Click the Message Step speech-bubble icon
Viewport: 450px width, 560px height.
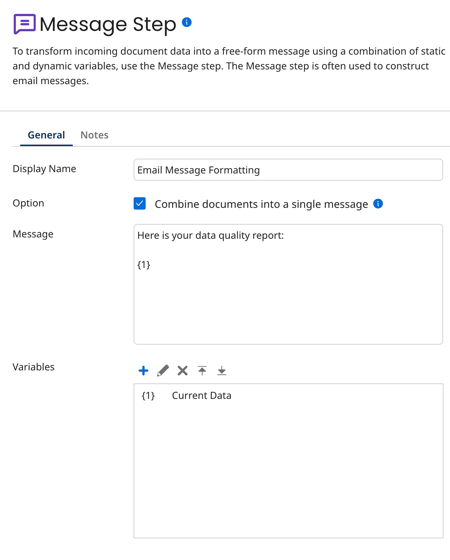coord(24,24)
